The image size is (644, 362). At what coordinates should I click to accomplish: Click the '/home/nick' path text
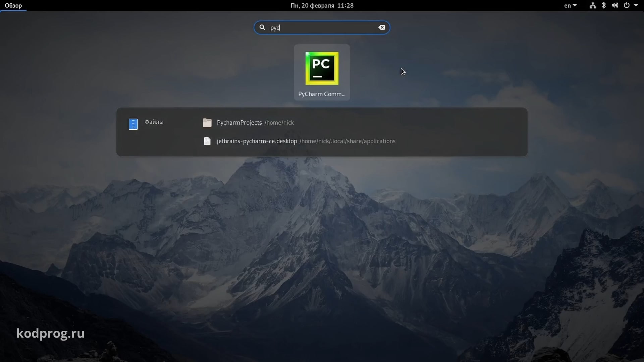pyautogui.click(x=279, y=123)
